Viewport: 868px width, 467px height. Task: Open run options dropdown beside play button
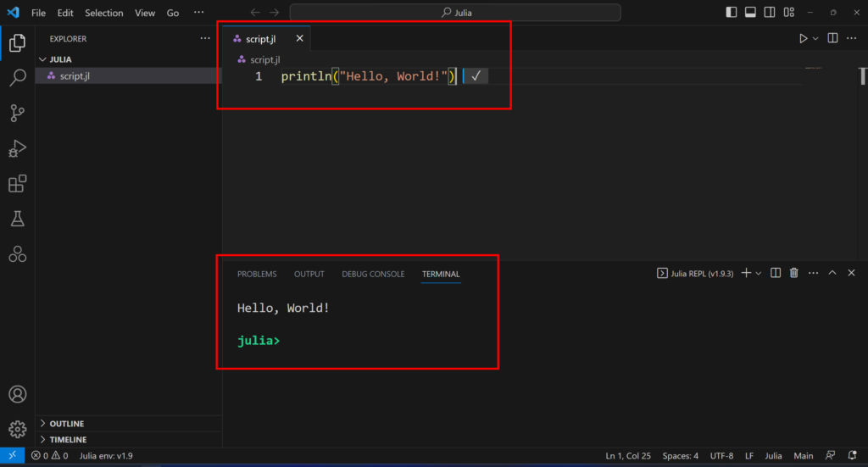pos(815,39)
